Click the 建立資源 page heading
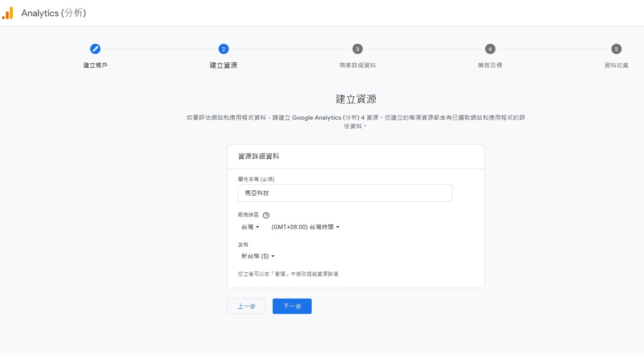Viewport: 644px width, 353px height. [356, 99]
